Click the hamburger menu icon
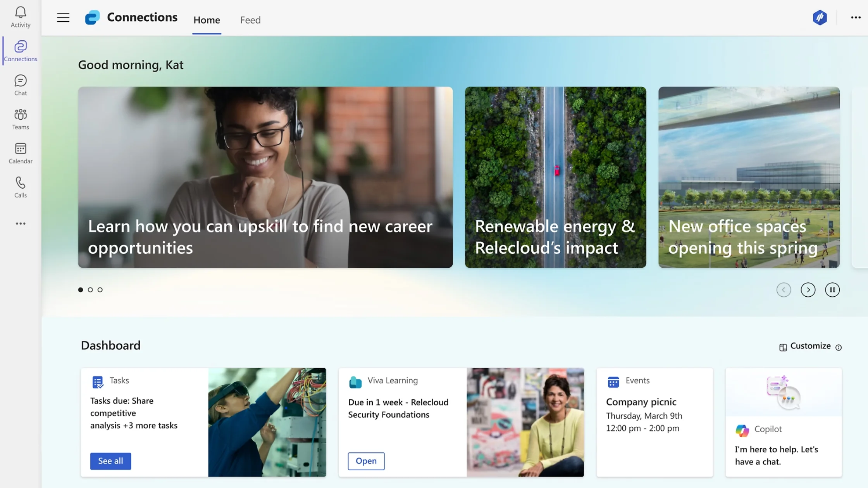 63,18
